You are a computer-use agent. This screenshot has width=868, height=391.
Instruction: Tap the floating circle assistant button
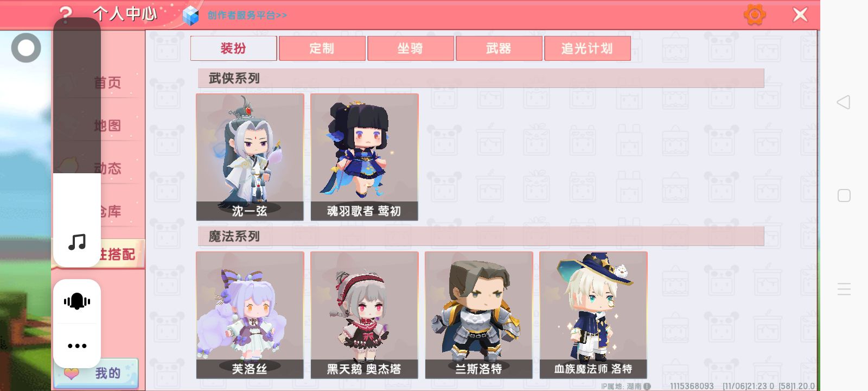(26, 48)
